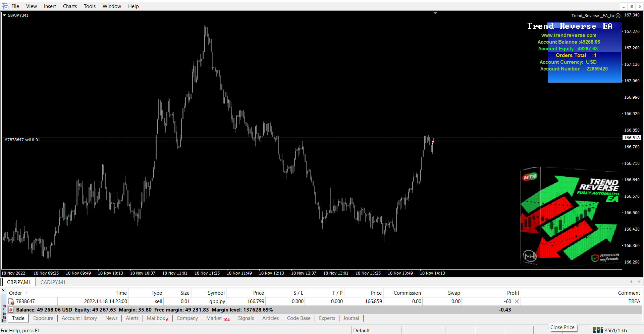Click the MetaTrader application icon in menu bar
The width and height of the screenshot is (644, 334).
click(x=5, y=6)
